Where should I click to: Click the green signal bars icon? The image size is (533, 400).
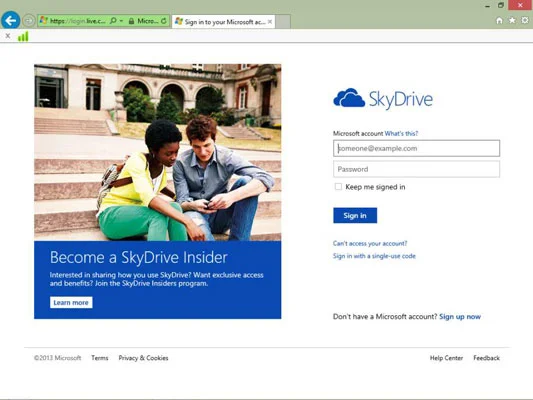[23, 36]
